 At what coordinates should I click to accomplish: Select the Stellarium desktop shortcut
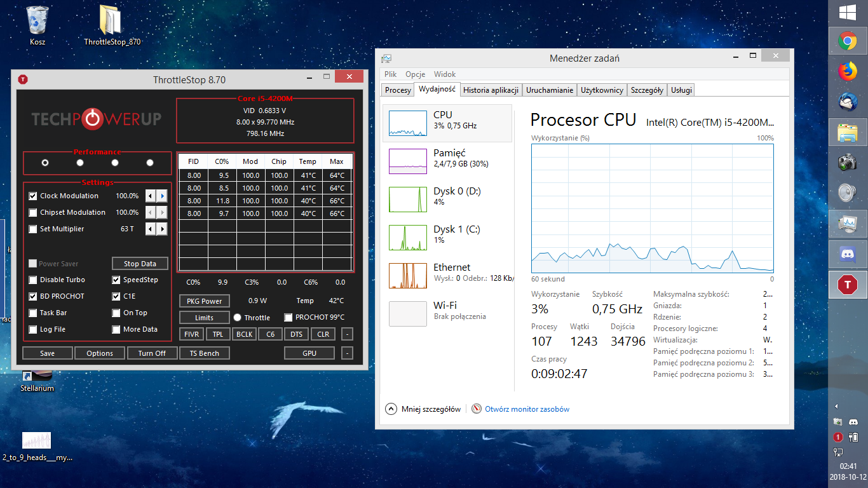tap(37, 380)
